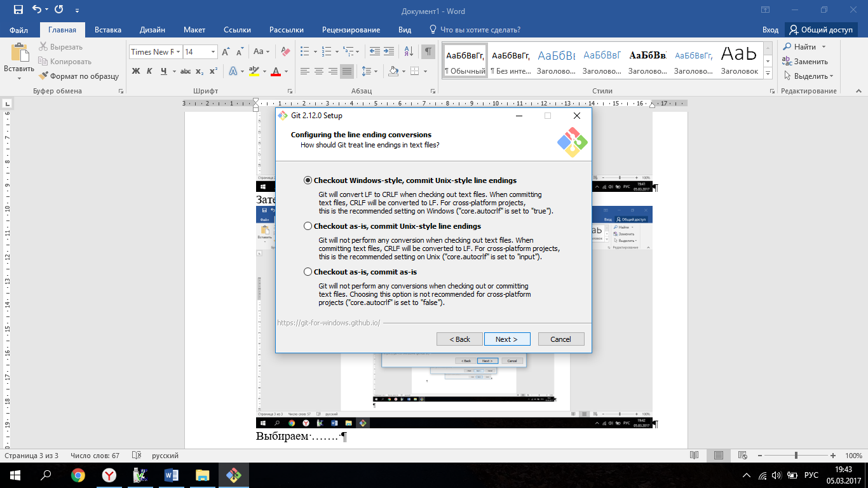This screenshot has height=488, width=868.
Task: Open Change Case (Аа) dropdown
Action: (262, 52)
